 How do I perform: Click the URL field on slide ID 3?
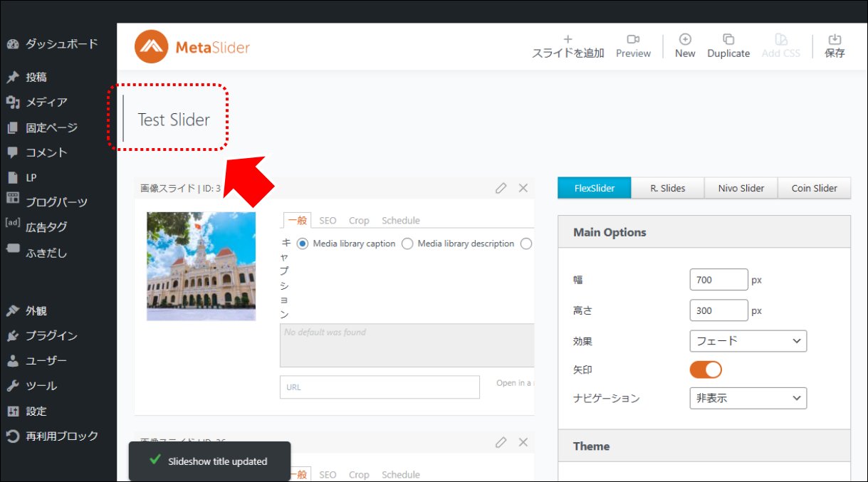(x=380, y=387)
